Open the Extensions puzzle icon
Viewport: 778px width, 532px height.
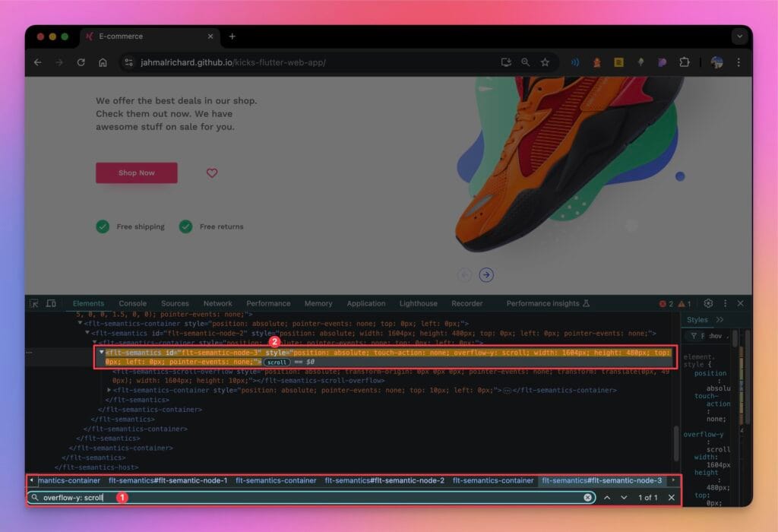click(685, 62)
